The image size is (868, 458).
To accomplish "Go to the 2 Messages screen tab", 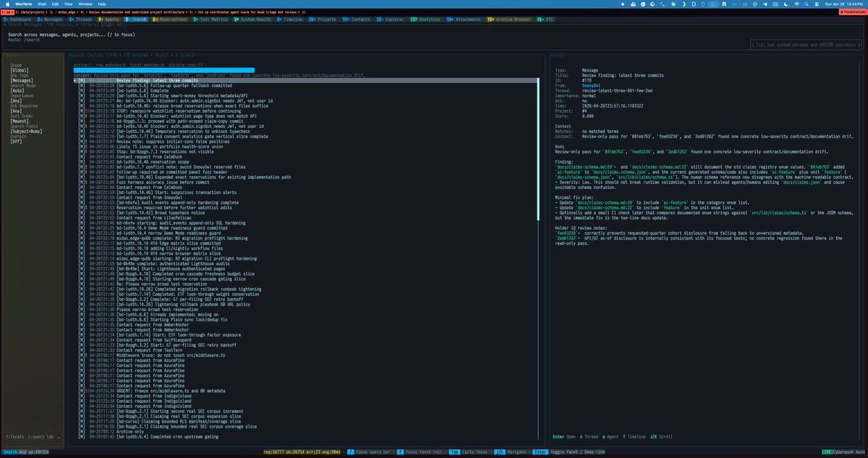I will click(50, 20).
